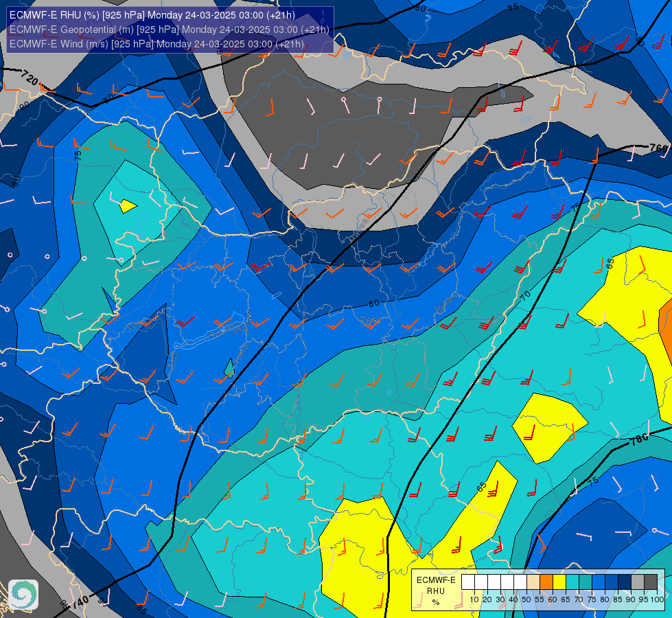Click the swirl weather logo icon
Image resolution: width=672 pixels, height=618 pixels.
point(23,595)
